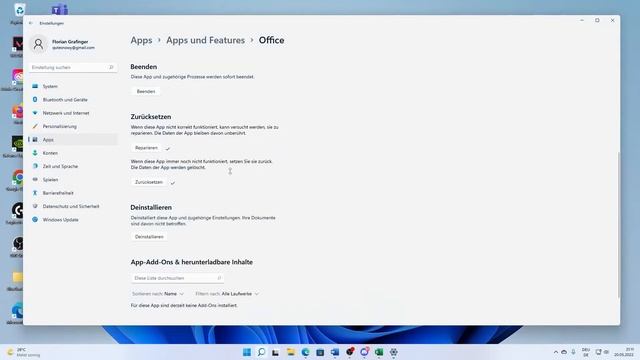Focus the 'Einstellung suchen' search box

(x=73, y=67)
